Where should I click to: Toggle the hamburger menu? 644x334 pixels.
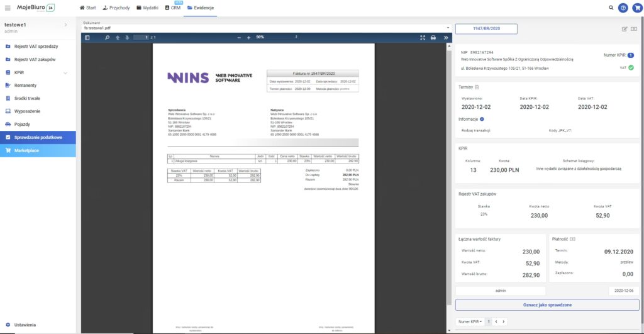[x=7, y=8]
